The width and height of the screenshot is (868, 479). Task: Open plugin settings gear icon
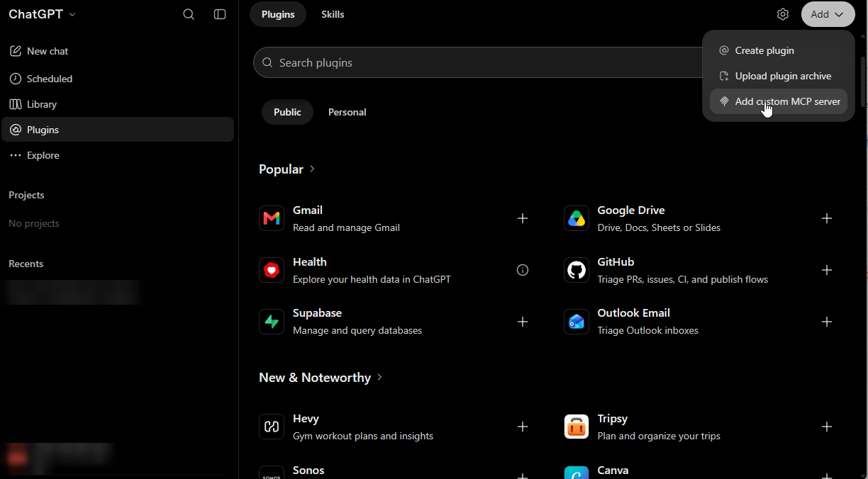click(783, 14)
